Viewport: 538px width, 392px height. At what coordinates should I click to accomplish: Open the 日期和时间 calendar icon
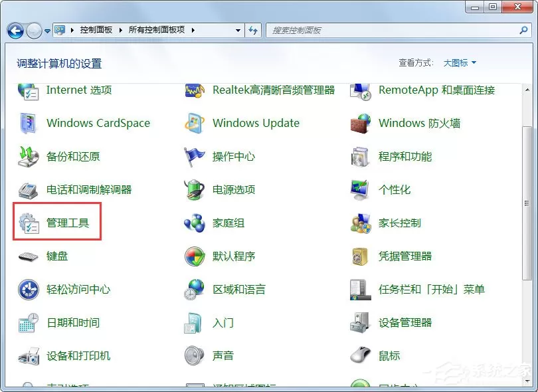pos(28,323)
